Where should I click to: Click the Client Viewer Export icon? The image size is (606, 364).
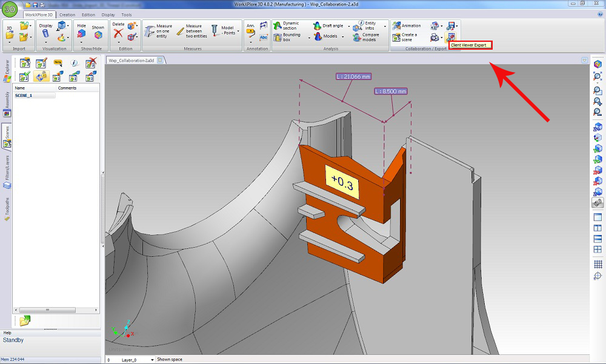451,37
